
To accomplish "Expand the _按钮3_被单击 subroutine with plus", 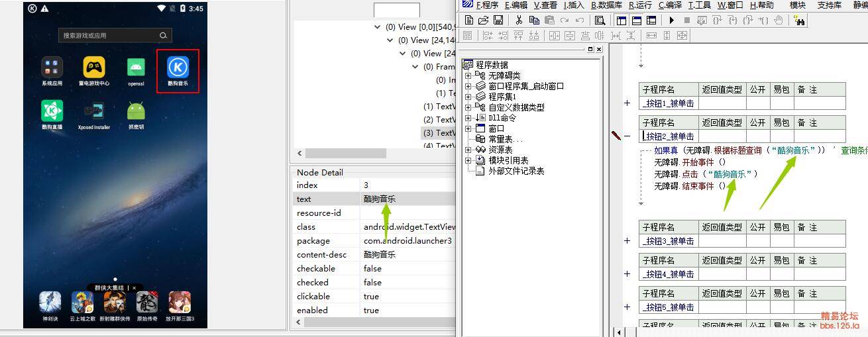I will point(627,240).
